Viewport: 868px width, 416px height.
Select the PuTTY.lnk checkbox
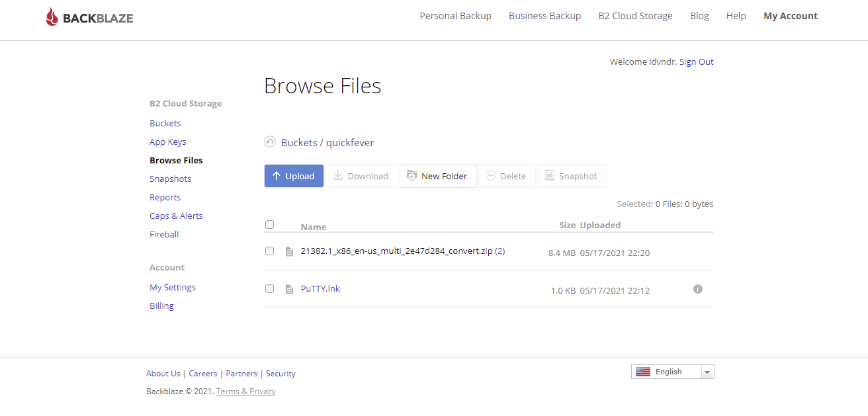click(x=269, y=288)
